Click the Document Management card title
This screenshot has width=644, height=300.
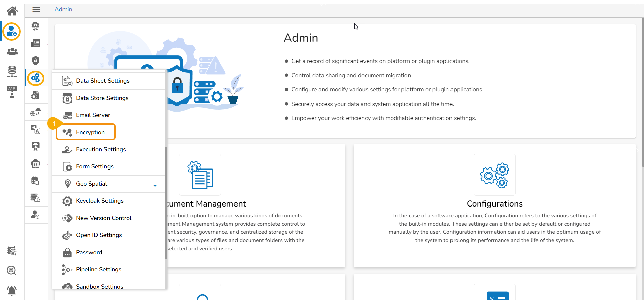pyautogui.click(x=207, y=204)
